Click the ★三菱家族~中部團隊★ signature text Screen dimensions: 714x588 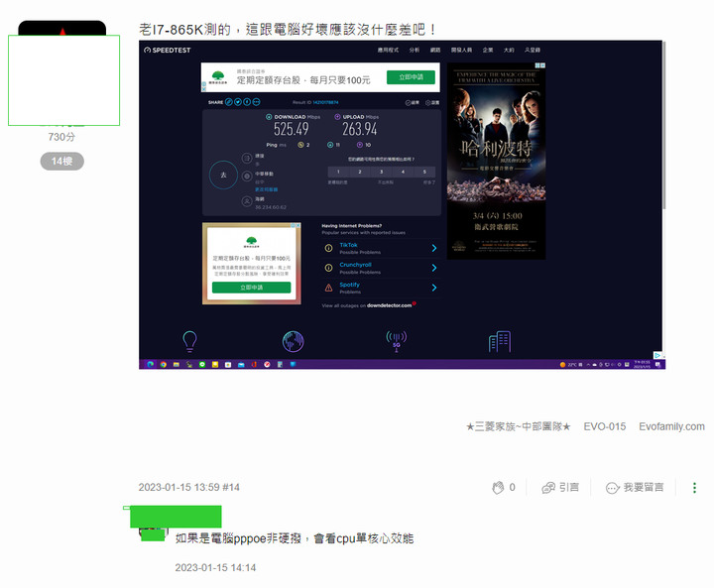(x=519, y=426)
